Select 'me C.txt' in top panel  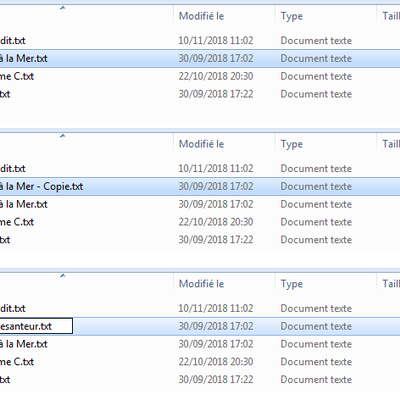tap(200, 76)
